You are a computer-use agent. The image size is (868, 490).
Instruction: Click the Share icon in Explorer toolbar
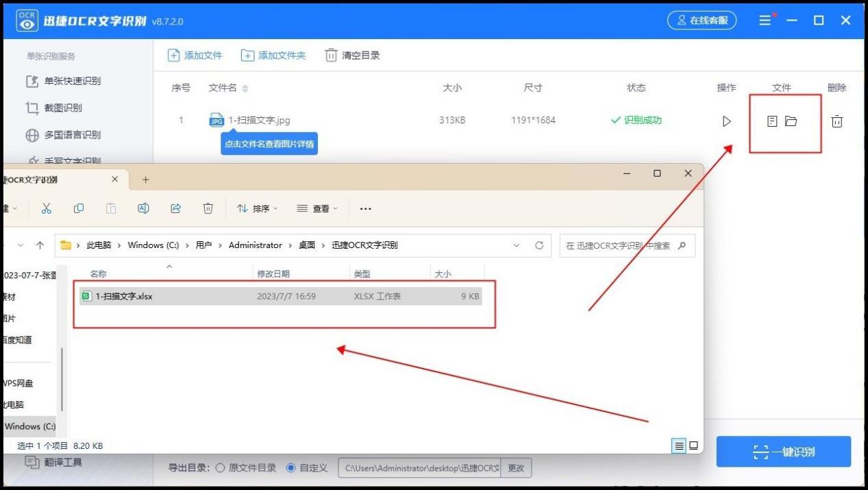click(175, 208)
